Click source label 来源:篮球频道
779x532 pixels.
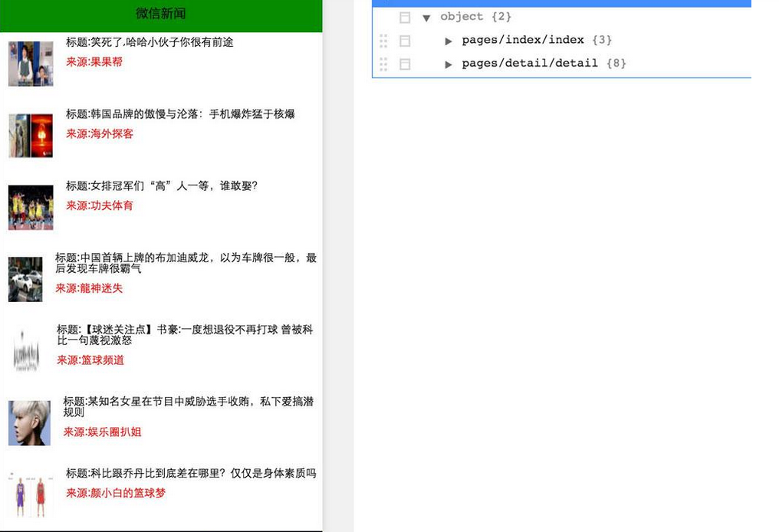pos(90,360)
